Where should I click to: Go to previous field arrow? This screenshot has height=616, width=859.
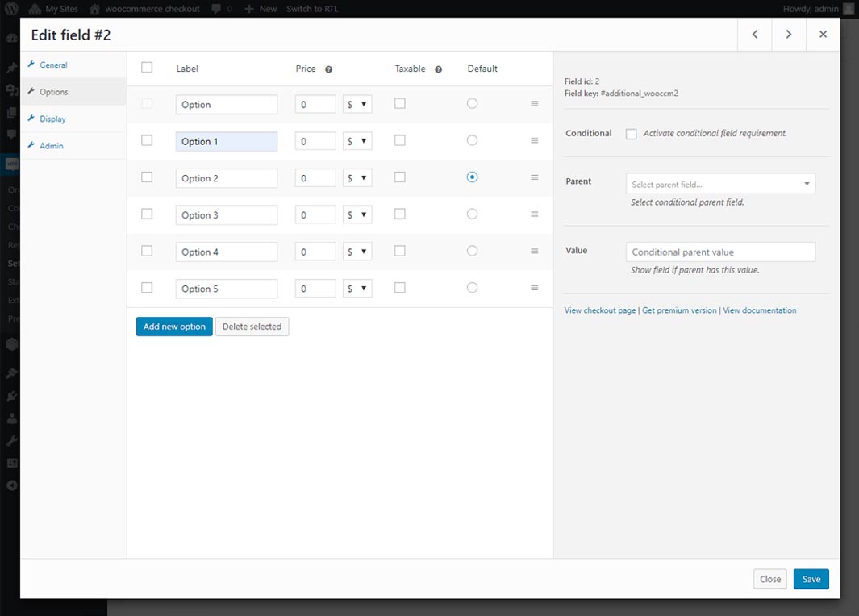pos(755,35)
